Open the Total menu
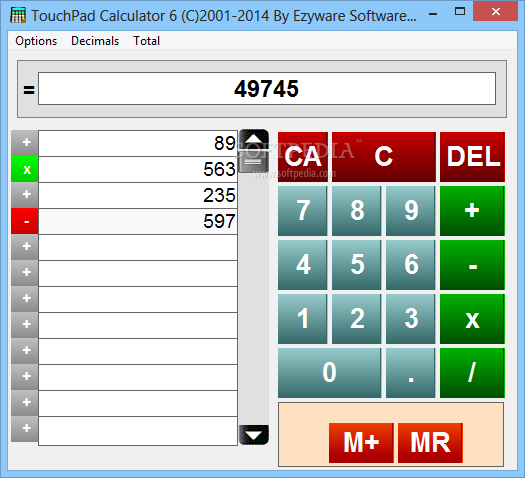This screenshot has width=525, height=478. (146, 41)
